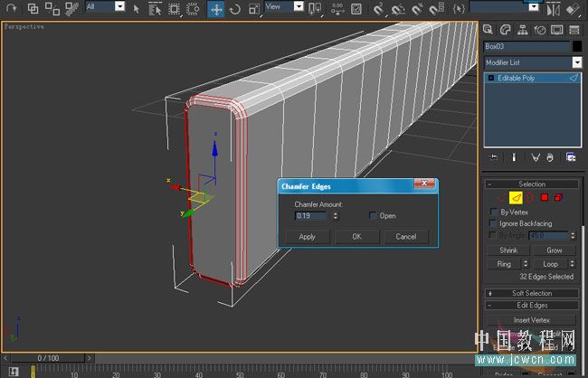The width and height of the screenshot is (588, 378).
Task: Click the Insert Vertex button
Action: point(531,320)
